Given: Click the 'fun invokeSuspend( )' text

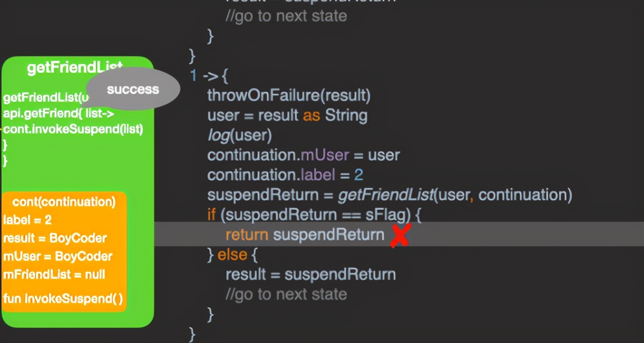Looking at the screenshot, I should (x=63, y=298).
